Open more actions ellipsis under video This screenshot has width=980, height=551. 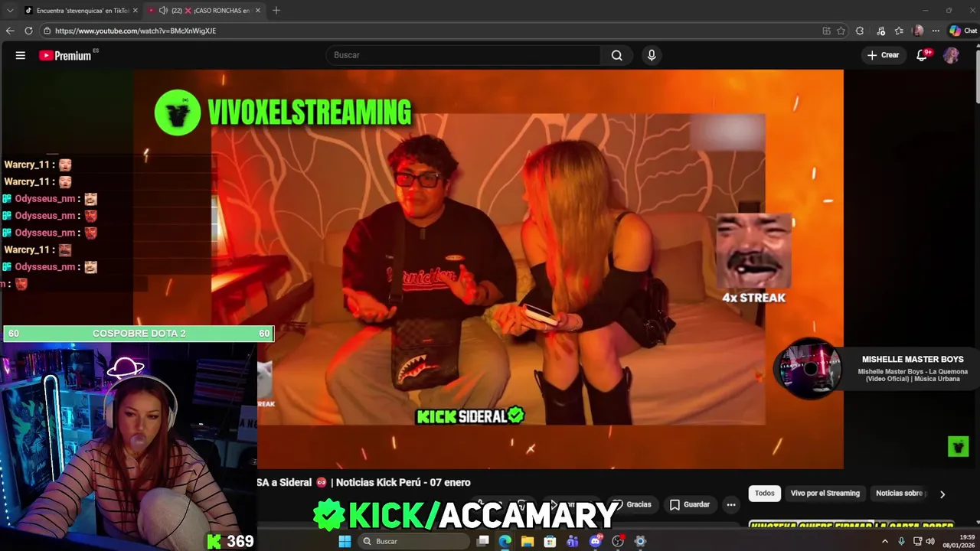[x=731, y=504]
